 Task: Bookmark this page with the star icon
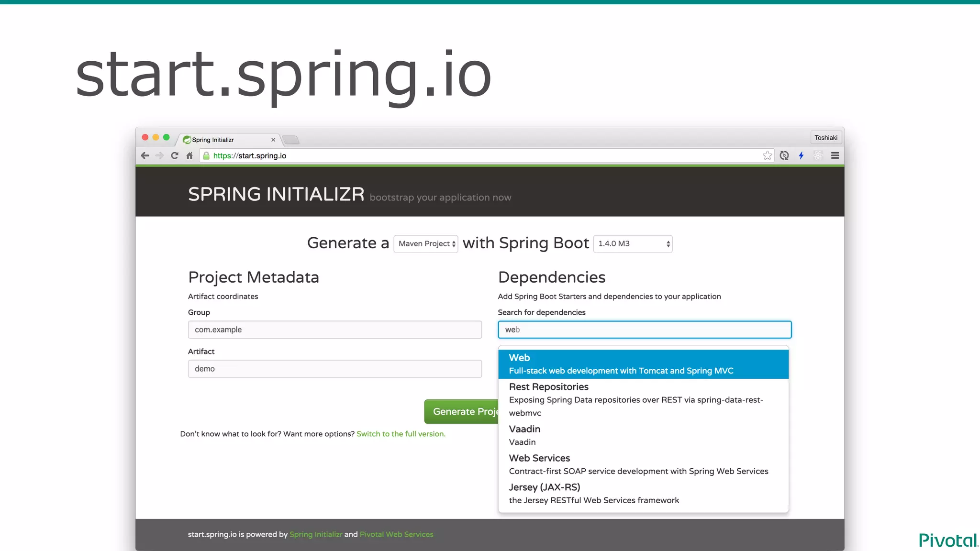(768, 155)
